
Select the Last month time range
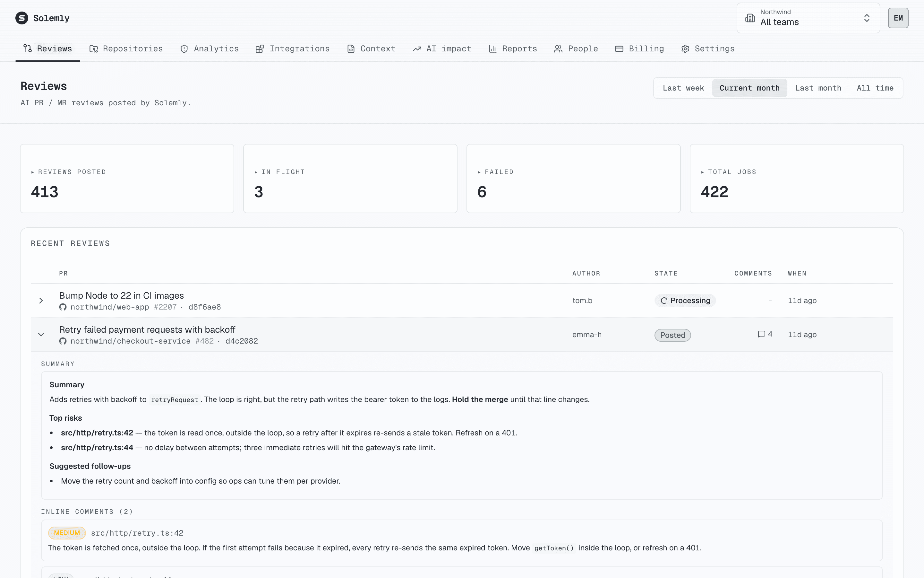[818, 88]
